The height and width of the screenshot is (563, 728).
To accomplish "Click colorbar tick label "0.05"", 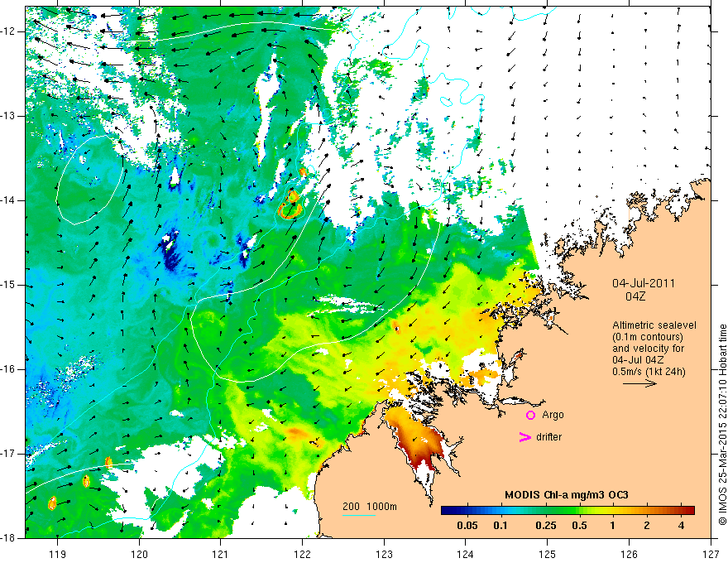I will point(467,526).
